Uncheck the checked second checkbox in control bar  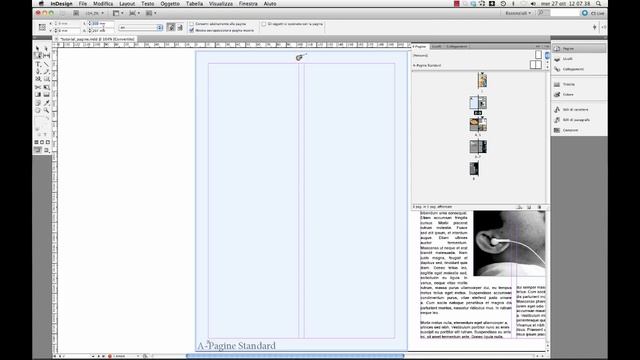coord(191,30)
